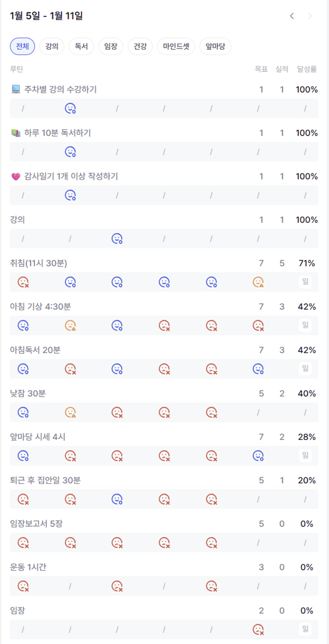Toggle first red failed face in 취침(11시 30분) row

click(23, 282)
